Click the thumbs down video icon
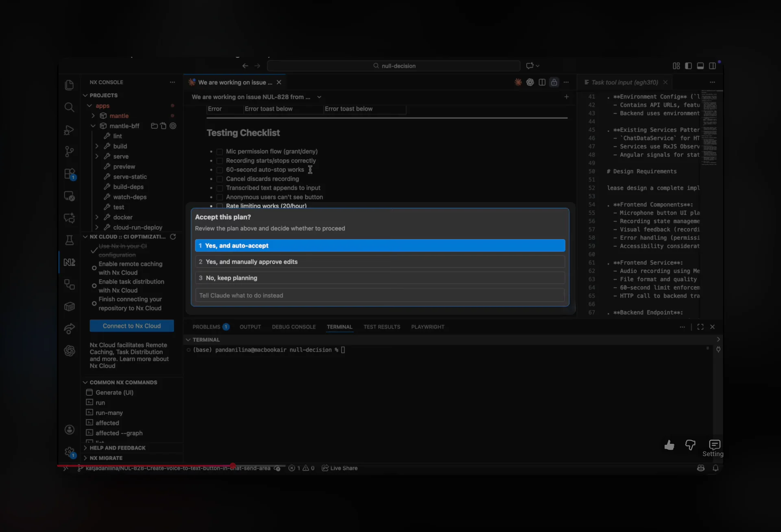The width and height of the screenshot is (781, 532). tap(690, 445)
